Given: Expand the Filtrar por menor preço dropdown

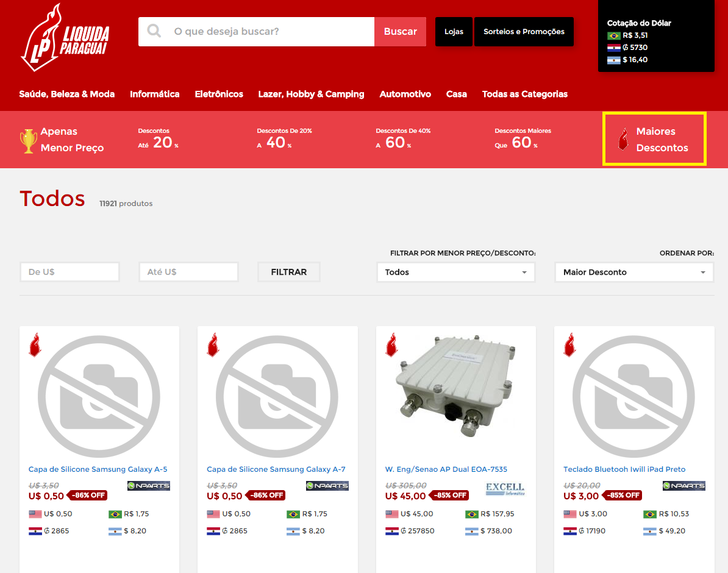Looking at the screenshot, I should 455,272.
